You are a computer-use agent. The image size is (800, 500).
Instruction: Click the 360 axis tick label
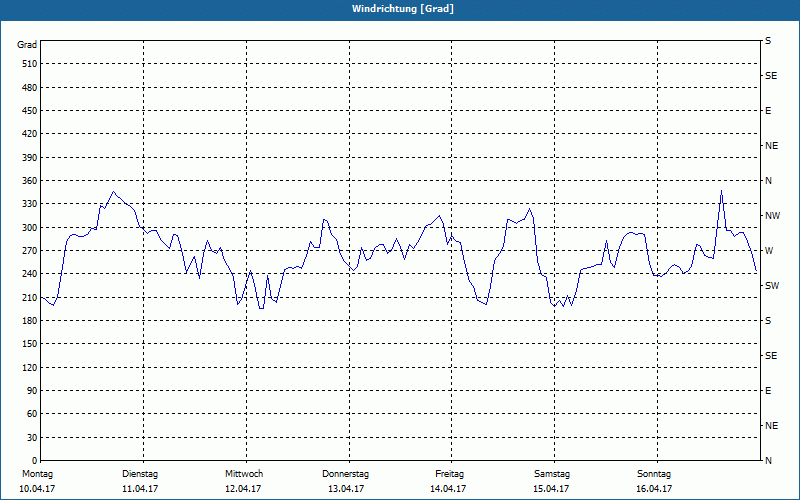pyautogui.click(x=30, y=181)
